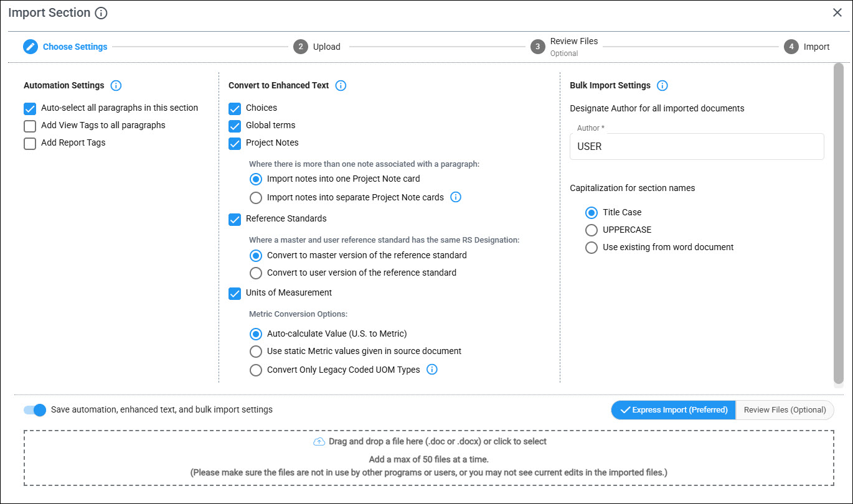Click the Author input field
The height and width of the screenshot is (504, 853).
tap(697, 146)
